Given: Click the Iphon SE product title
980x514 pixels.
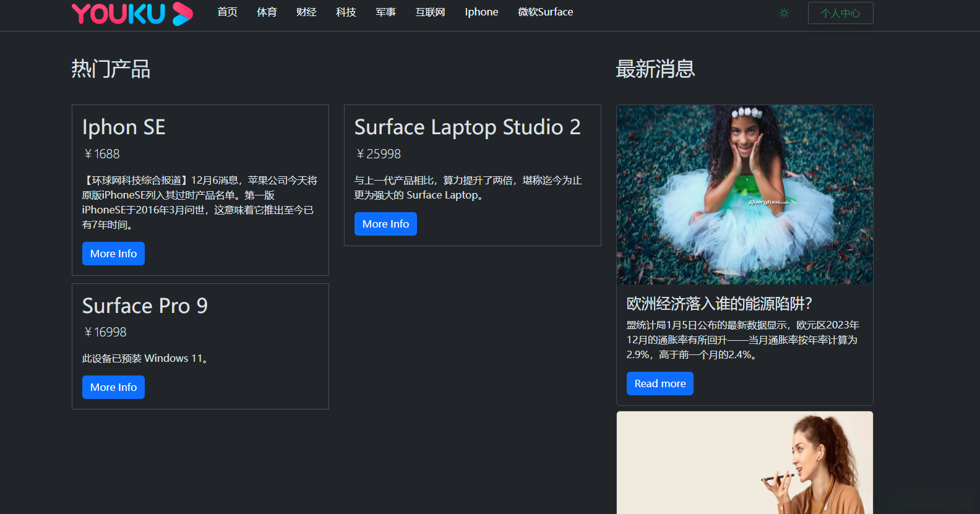Looking at the screenshot, I should click(124, 127).
